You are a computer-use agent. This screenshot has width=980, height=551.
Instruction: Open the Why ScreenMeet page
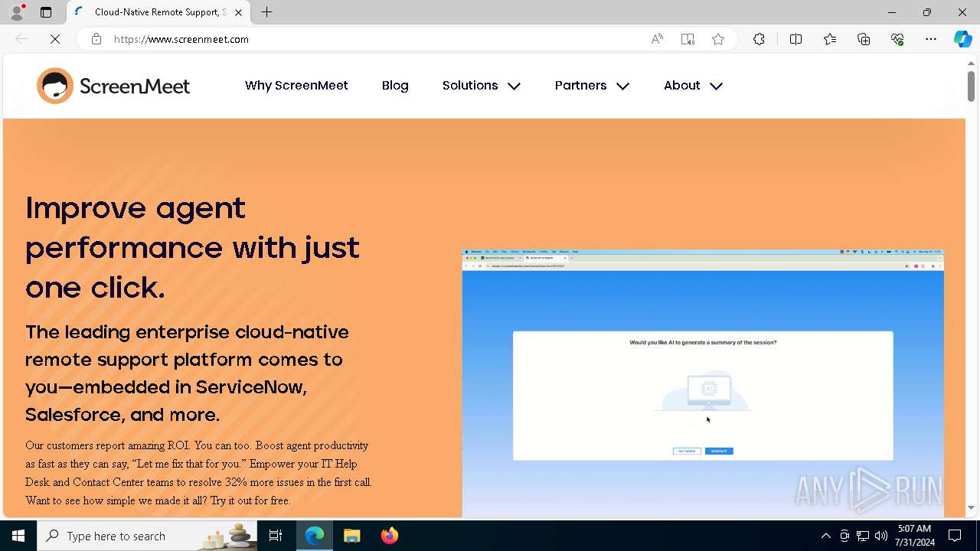(x=296, y=86)
